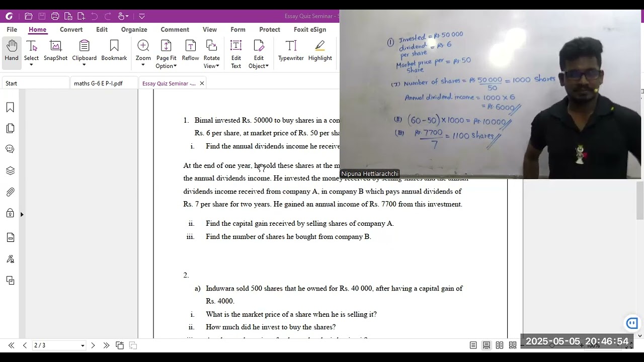This screenshot has width=644, height=362.
Task: Open the Clipboard dropdown arrow
Action: 84,65
